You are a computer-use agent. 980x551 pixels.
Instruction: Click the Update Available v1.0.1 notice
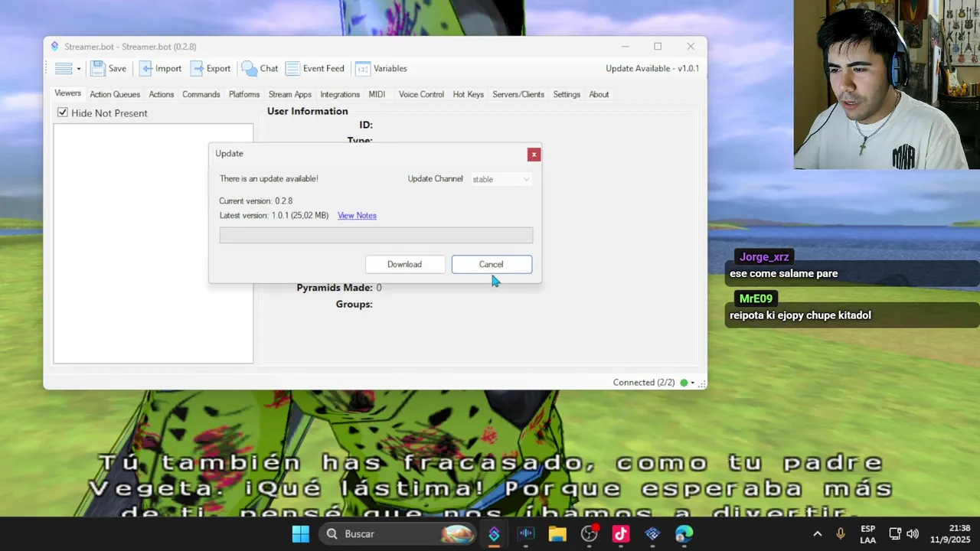[652, 69]
